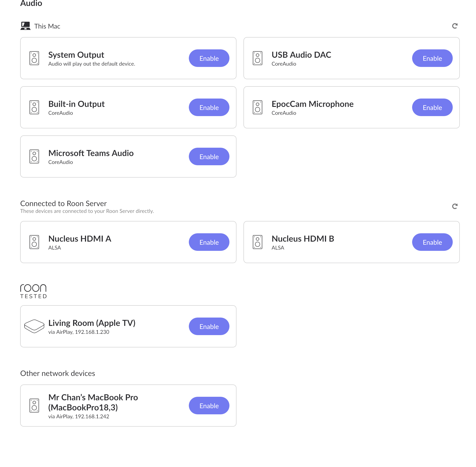Viewport: 476px width, 467px height.
Task: Click the Microsoft Teams Audio speaker icon
Action: tap(34, 156)
